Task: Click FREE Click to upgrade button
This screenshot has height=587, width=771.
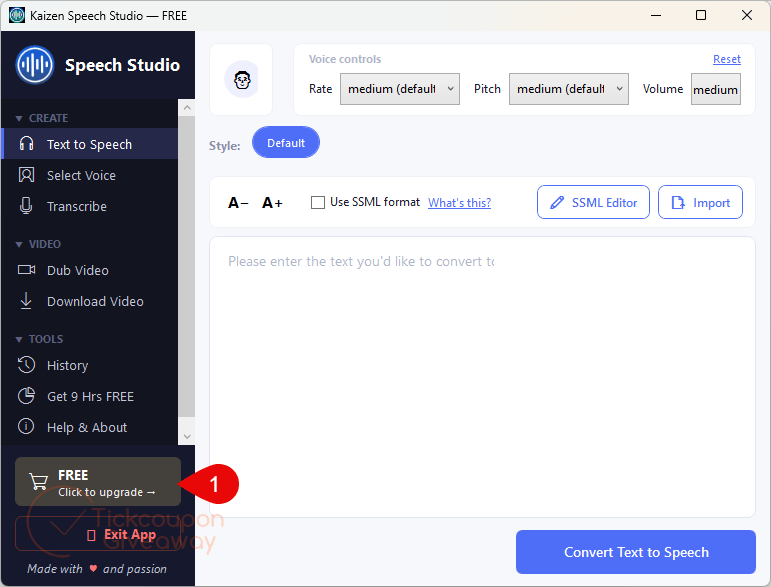Action: tap(98, 481)
